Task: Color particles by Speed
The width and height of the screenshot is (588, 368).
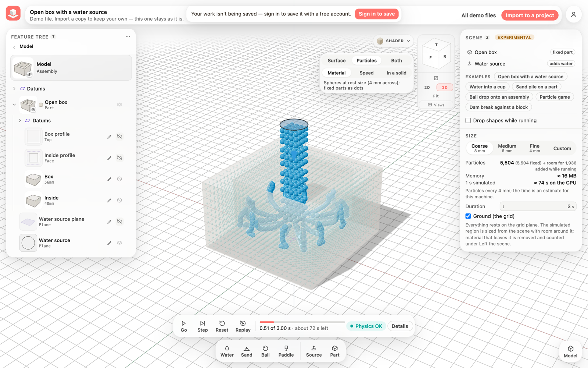Action: pyautogui.click(x=366, y=73)
